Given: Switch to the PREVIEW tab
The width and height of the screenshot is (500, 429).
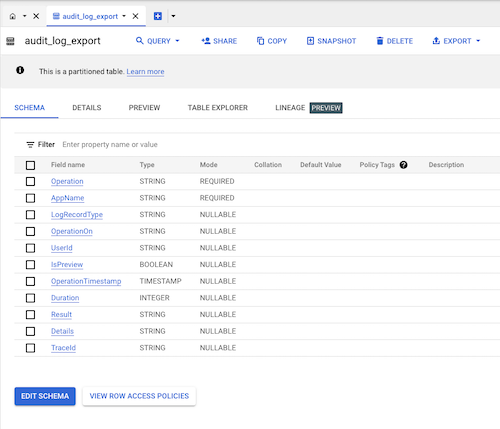Looking at the screenshot, I should coord(144,108).
